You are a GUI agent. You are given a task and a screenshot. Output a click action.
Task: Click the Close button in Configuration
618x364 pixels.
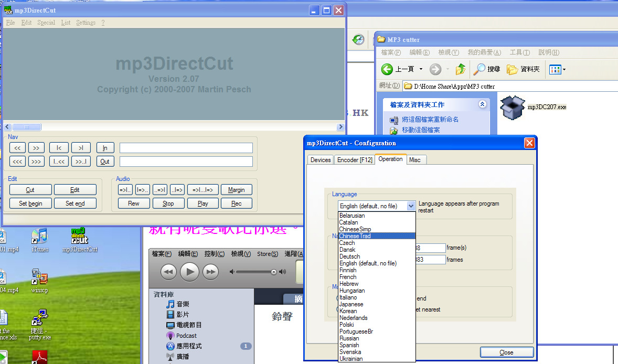[506, 352]
